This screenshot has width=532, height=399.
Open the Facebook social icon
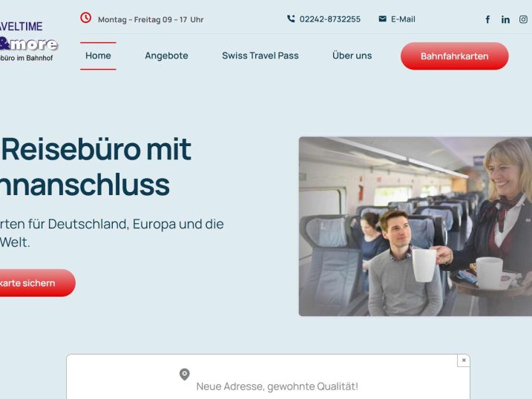coord(487,19)
